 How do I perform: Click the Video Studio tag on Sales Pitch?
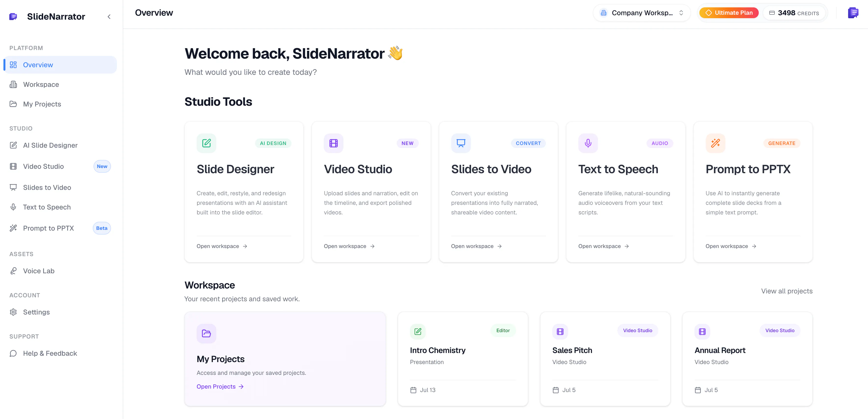point(637,330)
